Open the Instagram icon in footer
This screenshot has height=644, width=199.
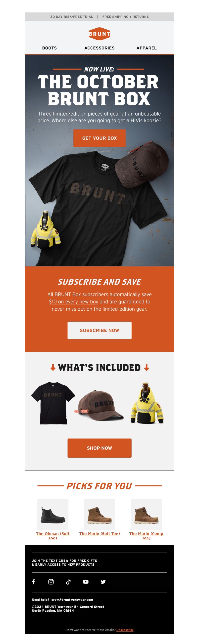51,582
